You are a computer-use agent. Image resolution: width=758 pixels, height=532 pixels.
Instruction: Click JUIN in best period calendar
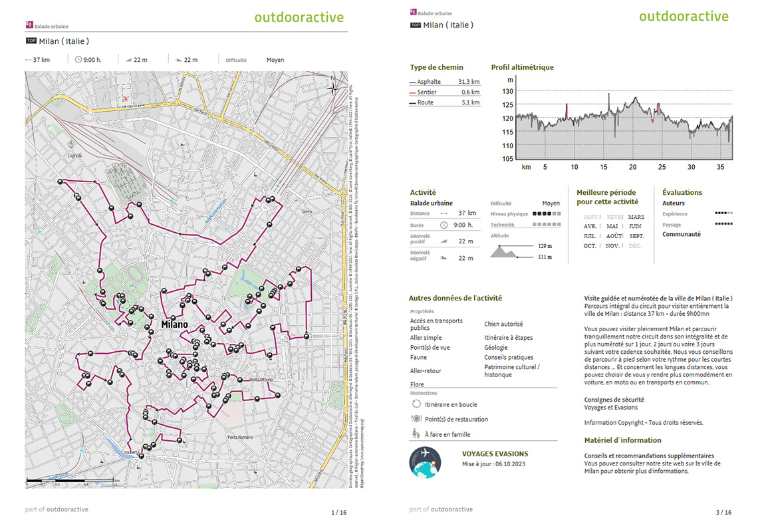point(635,226)
